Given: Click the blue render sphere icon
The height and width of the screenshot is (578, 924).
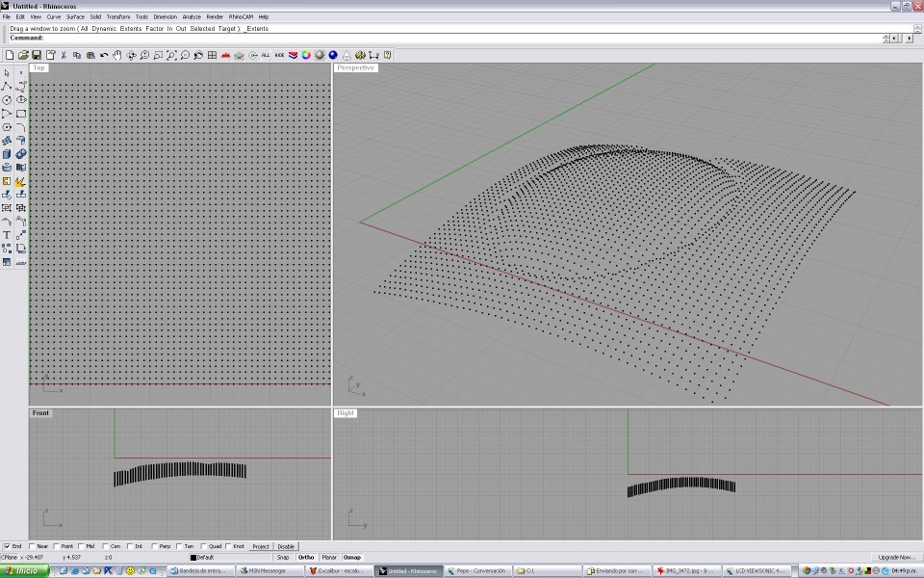Looking at the screenshot, I should (334, 55).
